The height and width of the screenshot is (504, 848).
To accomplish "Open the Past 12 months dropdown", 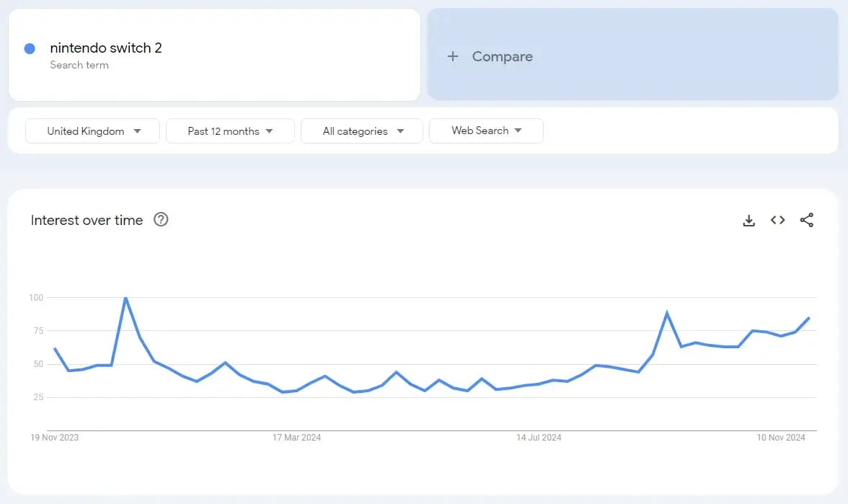I will click(230, 131).
